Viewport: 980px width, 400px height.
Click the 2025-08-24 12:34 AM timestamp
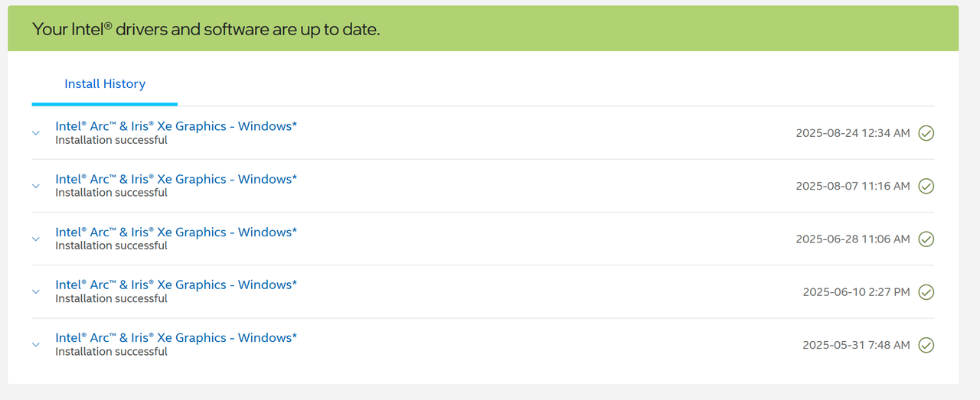(853, 133)
